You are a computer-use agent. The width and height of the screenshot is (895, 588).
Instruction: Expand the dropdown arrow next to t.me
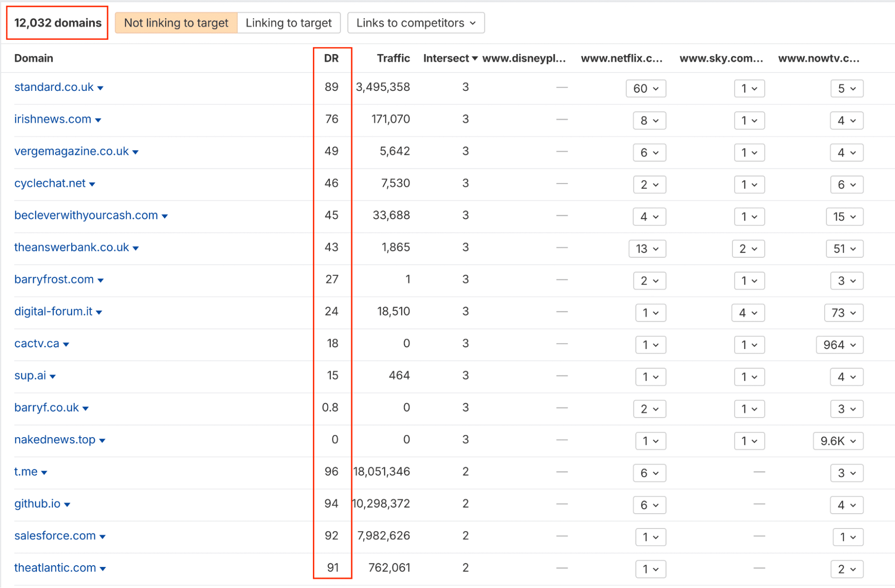[x=44, y=473]
